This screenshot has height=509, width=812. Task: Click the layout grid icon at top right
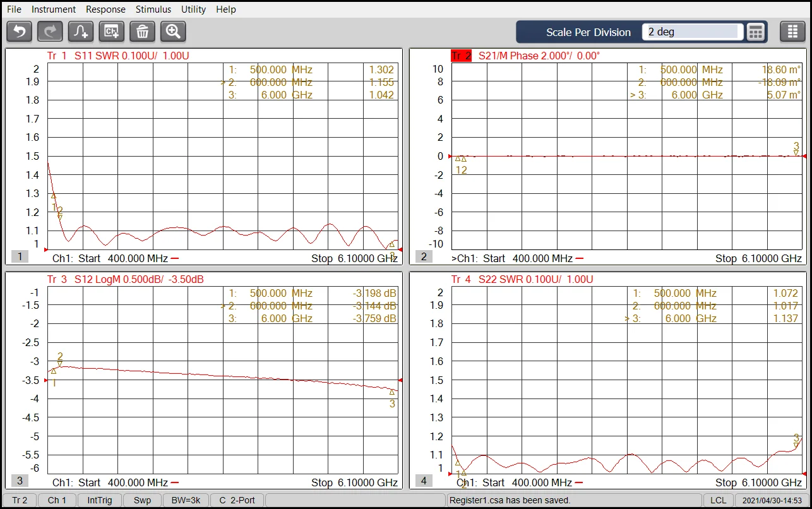coord(792,31)
